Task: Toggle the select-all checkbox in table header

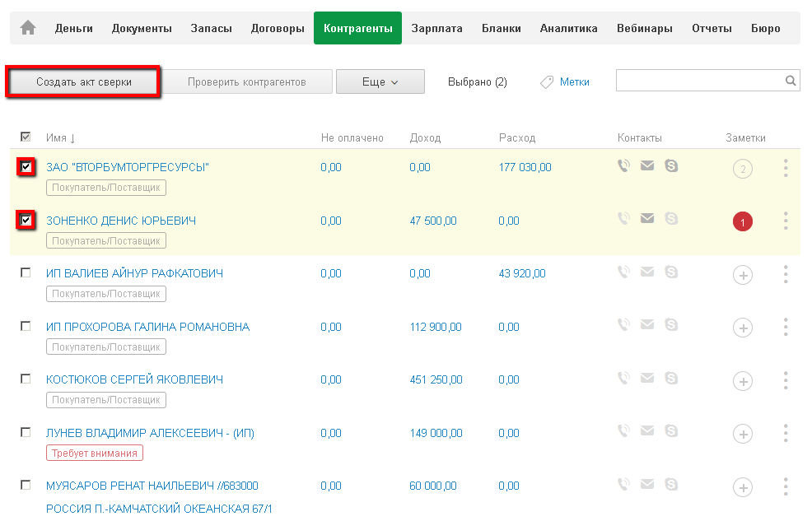Action: pos(26,137)
